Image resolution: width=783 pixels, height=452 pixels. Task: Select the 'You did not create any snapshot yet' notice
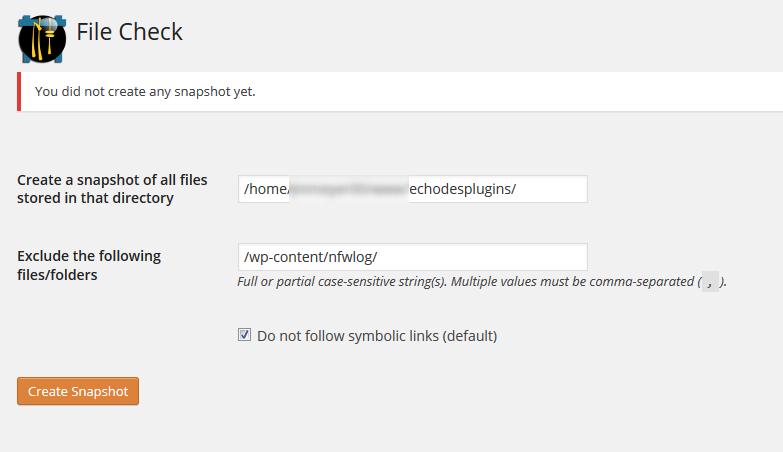(145, 91)
